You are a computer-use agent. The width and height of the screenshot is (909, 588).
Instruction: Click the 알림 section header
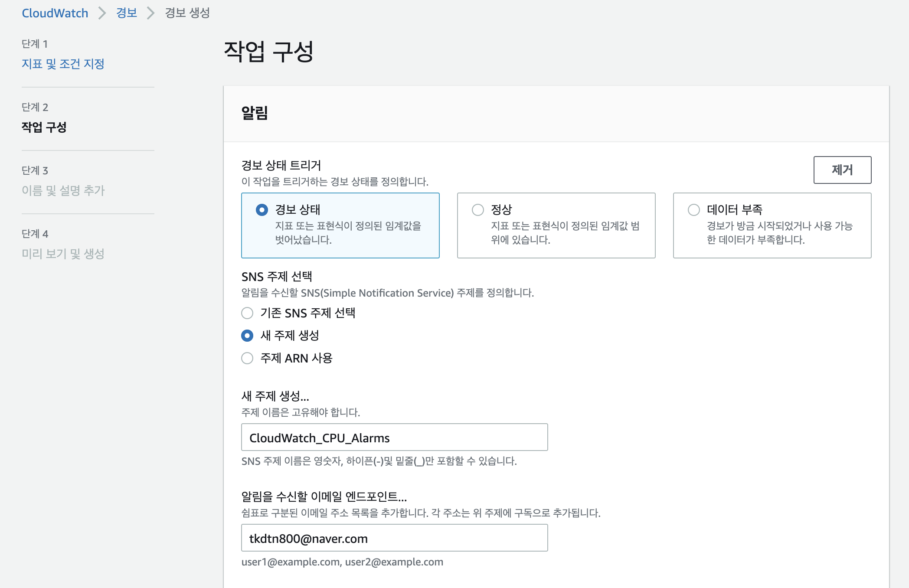255,113
